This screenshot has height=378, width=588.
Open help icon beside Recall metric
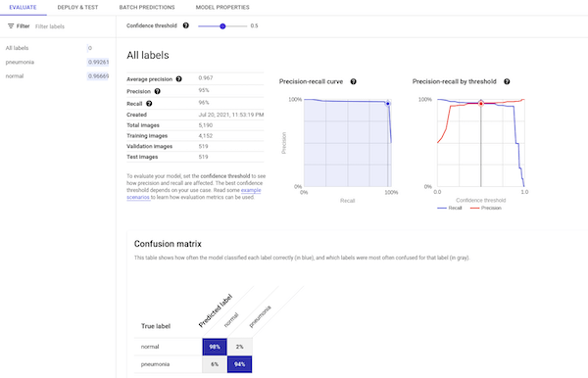click(x=149, y=104)
